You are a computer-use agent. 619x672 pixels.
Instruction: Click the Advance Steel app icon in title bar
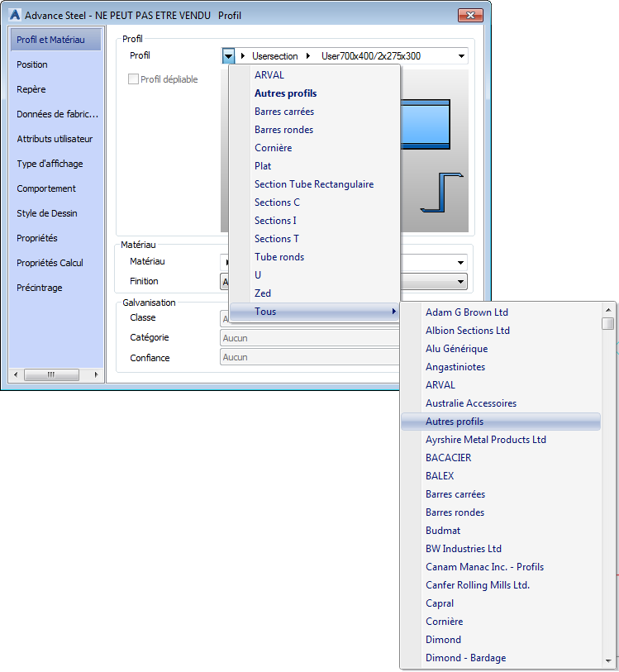(15, 15)
